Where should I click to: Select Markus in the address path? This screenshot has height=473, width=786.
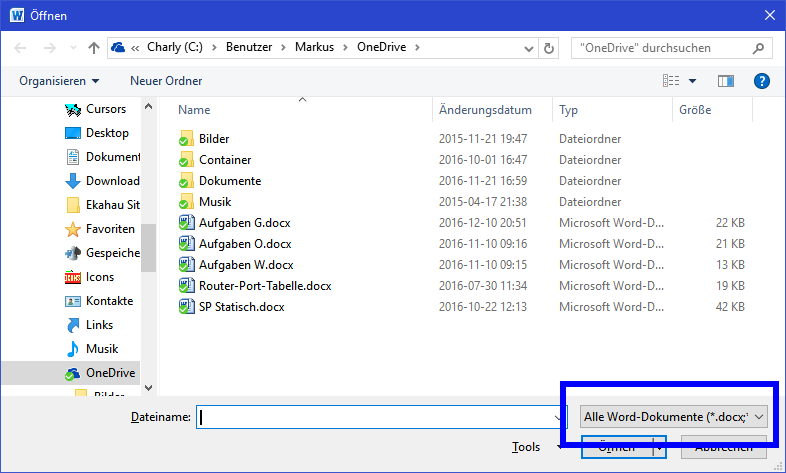(314, 47)
